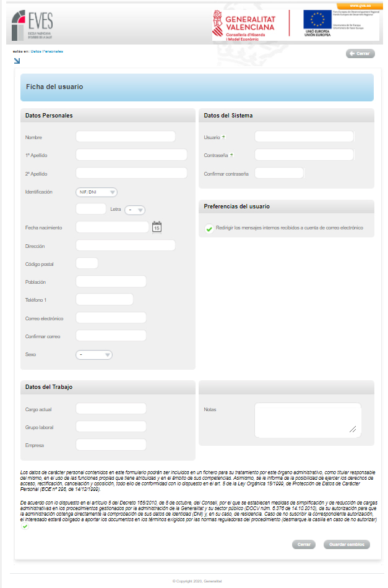Image resolution: width=388 pixels, height=588 pixels.
Task: Toggle redirect internal messages to email checkbox
Action: coord(209,229)
